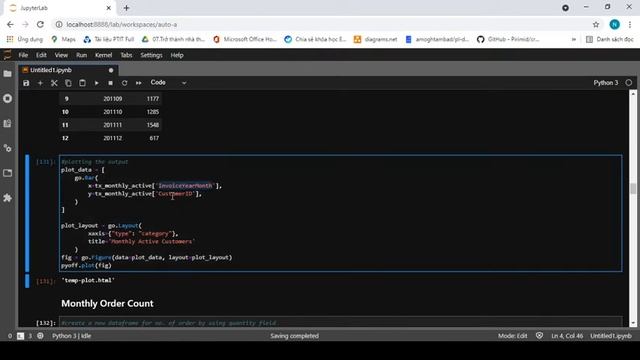
Task: Insert a cell below using plus icon
Action: [40, 83]
